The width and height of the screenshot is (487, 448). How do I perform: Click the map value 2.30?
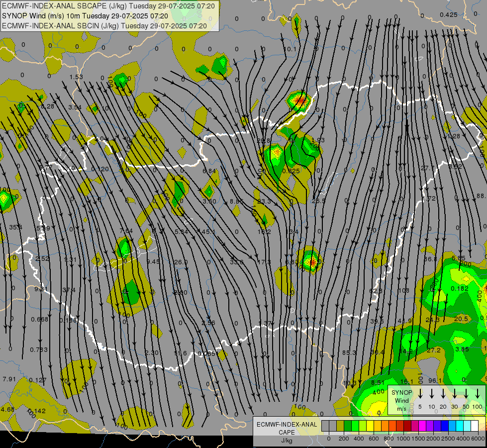[152, 353]
